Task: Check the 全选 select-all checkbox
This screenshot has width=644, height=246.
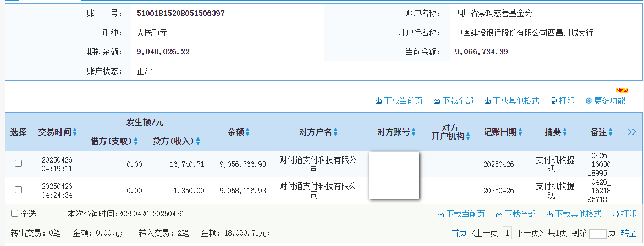Action: click(15, 214)
